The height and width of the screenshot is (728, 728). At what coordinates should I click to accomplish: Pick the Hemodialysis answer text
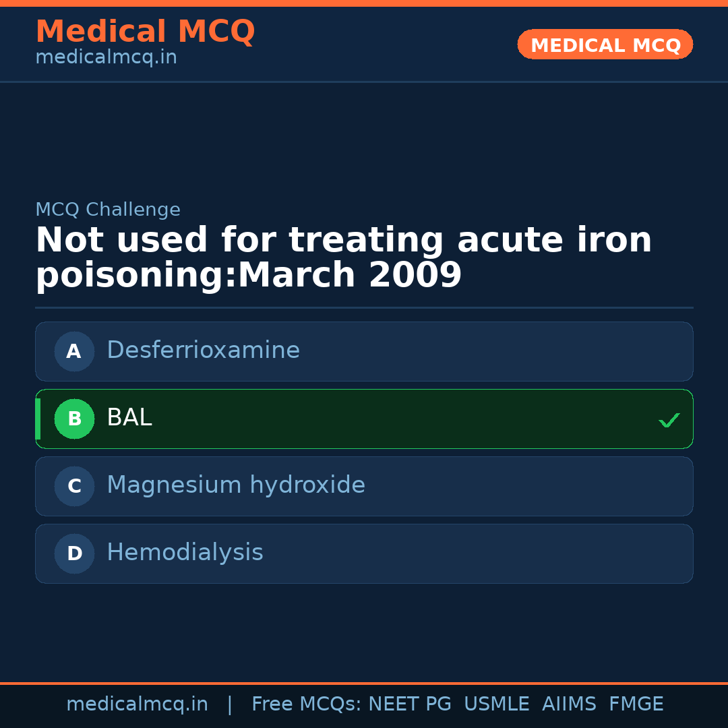[x=185, y=553]
